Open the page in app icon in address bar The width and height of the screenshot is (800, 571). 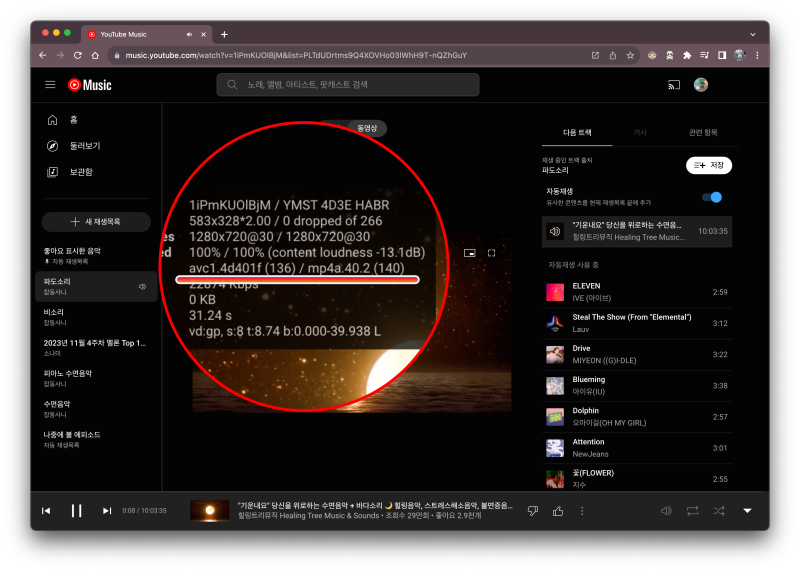pos(595,55)
